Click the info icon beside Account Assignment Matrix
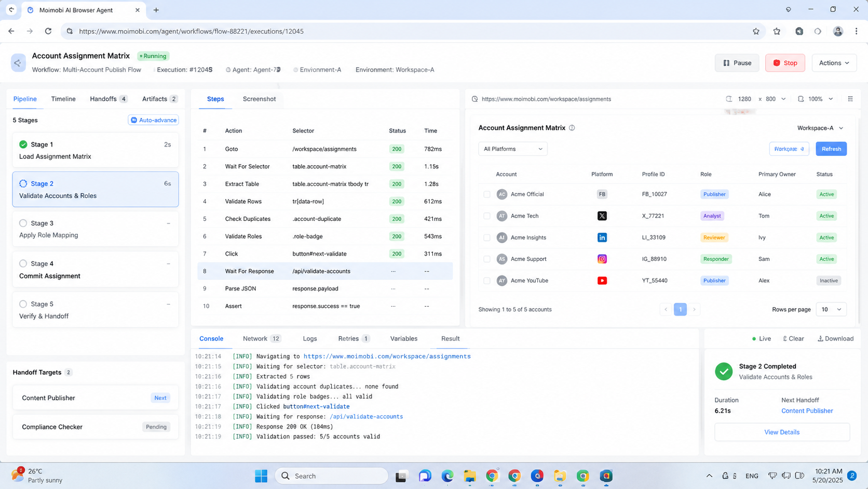The height and width of the screenshot is (489, 868). click(x=572, y=128)
